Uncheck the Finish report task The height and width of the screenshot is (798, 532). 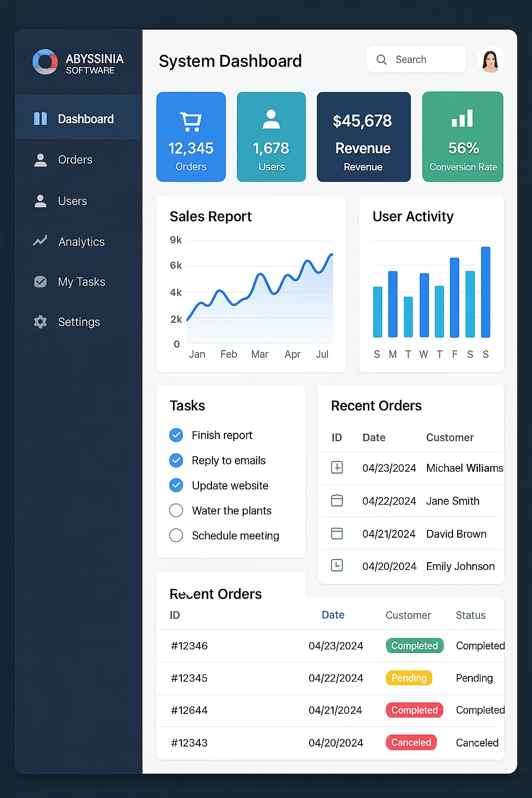[176, 435]
